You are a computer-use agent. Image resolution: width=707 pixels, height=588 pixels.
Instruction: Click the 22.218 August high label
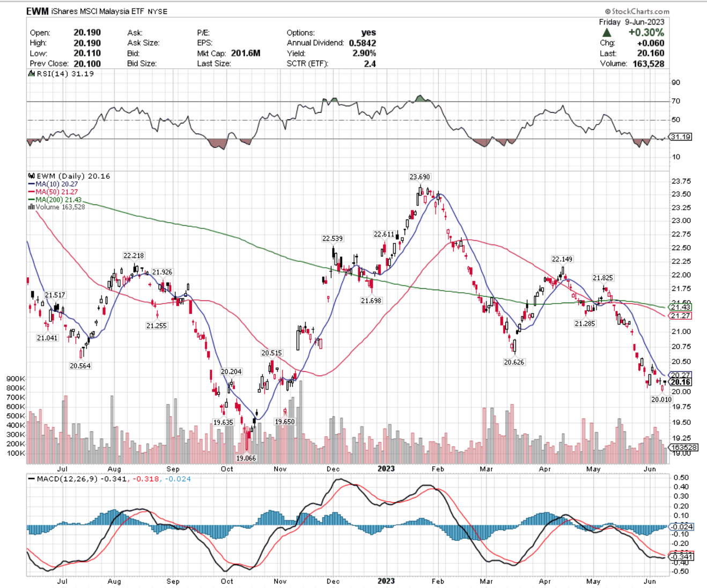134,255
